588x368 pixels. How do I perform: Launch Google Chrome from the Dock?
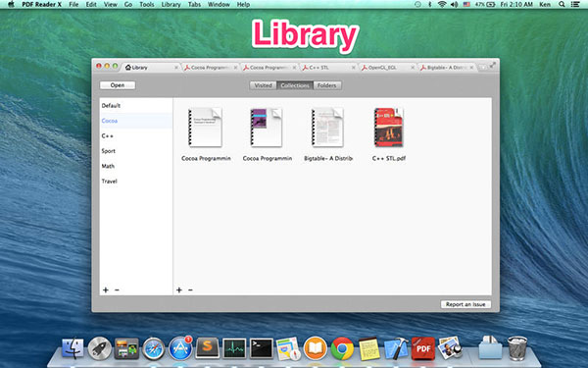tap(342, 348)
